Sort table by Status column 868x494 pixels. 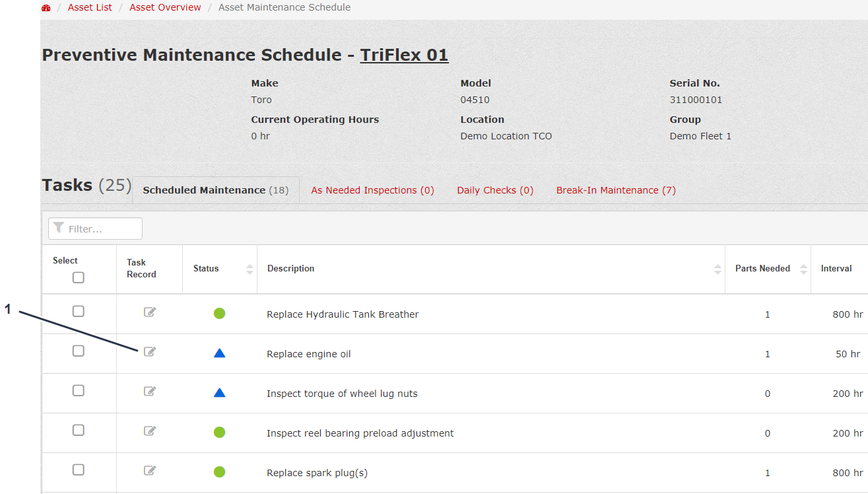(x=250, y=269)
